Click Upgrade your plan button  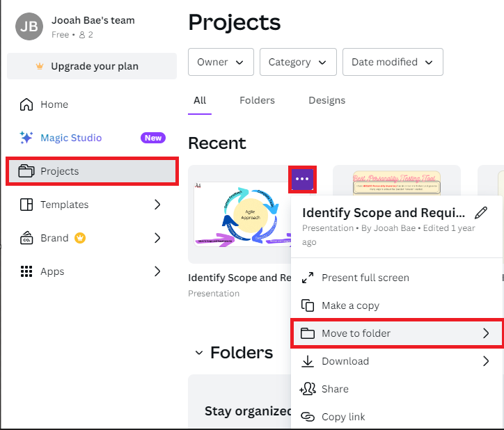(92, 67)
